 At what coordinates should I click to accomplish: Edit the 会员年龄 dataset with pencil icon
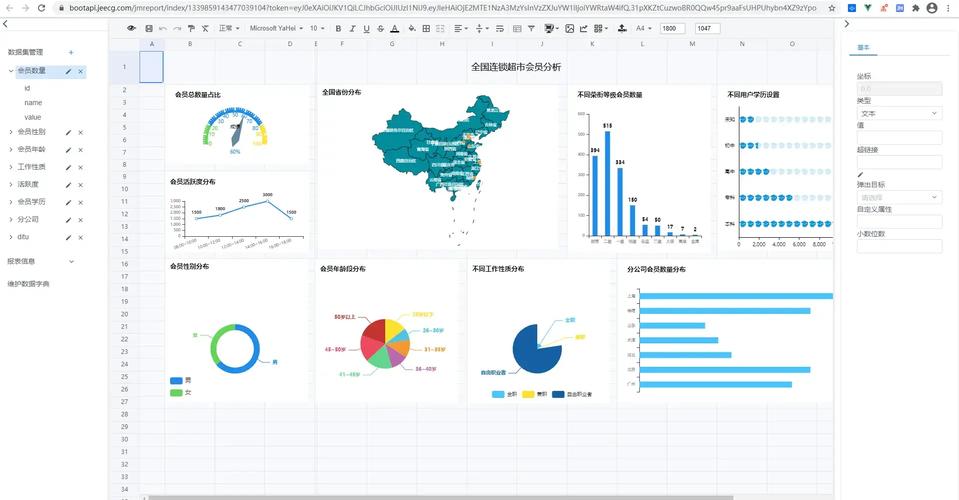click(68, 150)
